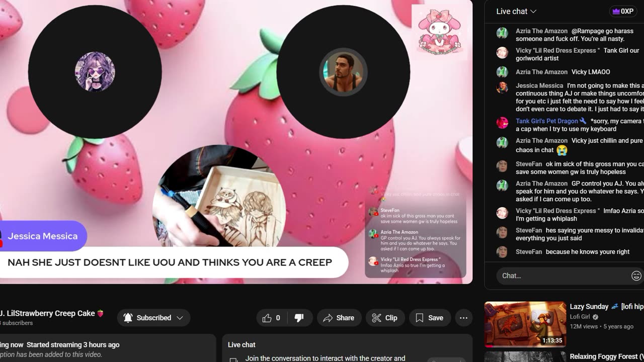
Task: Open the Lazy Sunday video title
Action: tap(607, 306)
